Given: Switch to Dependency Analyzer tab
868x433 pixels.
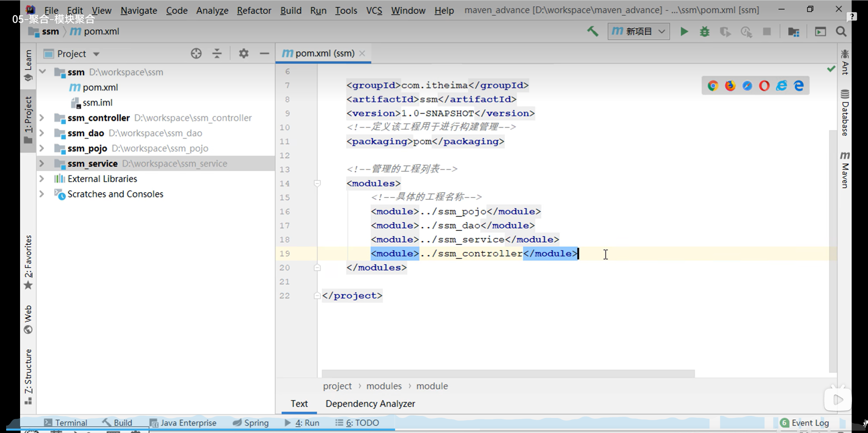Looking at the screenshot, I should [x=370, y=404].
